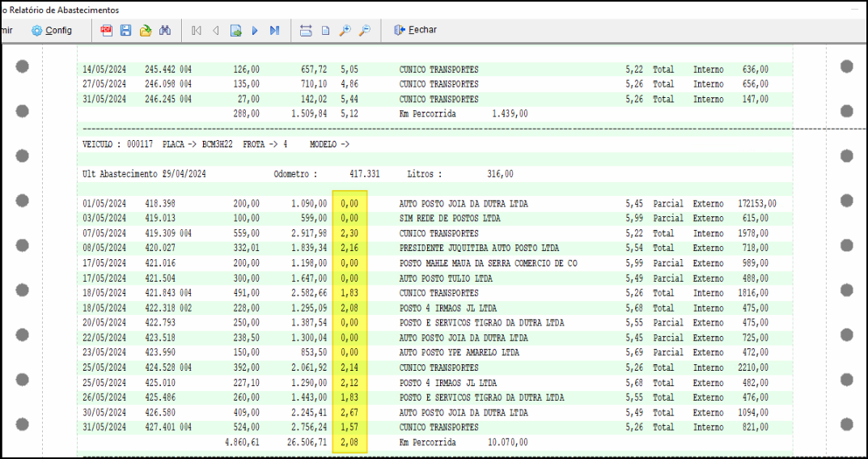Show whole page icon
Viewport: 868px width, 459px height.
(x=325, y=31)
